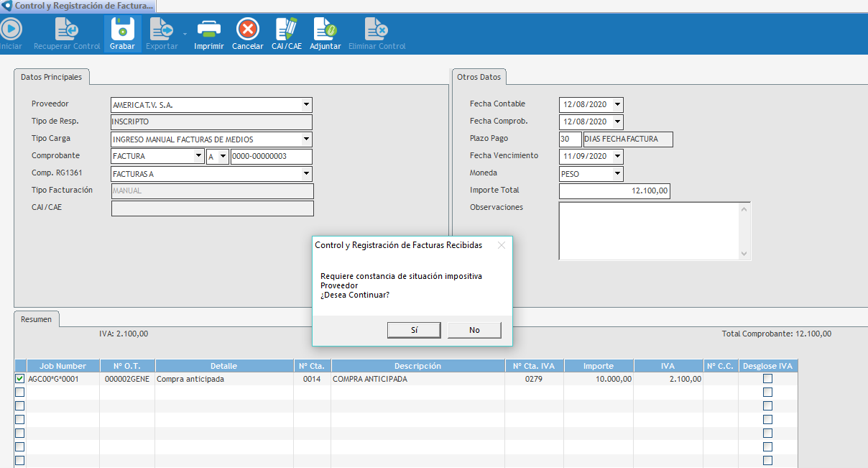Click the Observaciones scrollbar down arrow
868x468 pixels.
pos(744,254)
